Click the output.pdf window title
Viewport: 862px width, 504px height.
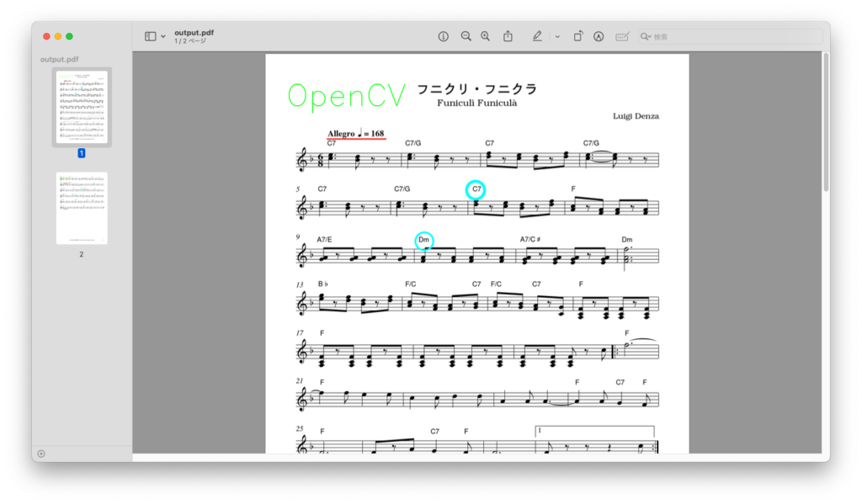(194, 31)
